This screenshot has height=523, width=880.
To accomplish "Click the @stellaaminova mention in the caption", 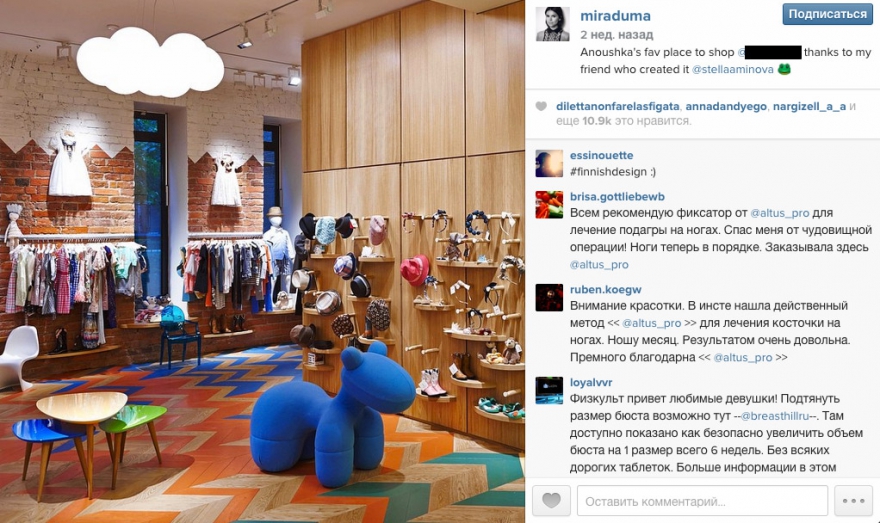I will pyautogui.click(x=732, y=70).
